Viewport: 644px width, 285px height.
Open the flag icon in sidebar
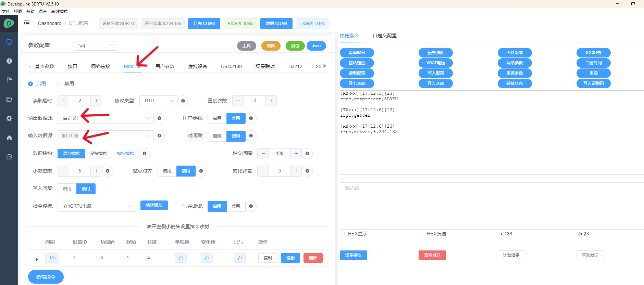(x=9, y=80)
